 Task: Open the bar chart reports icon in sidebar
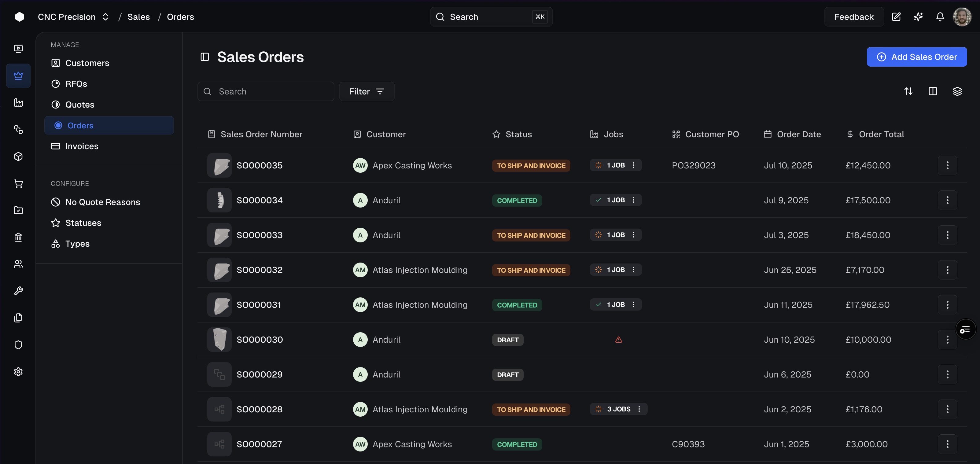(x=18, y=103)
